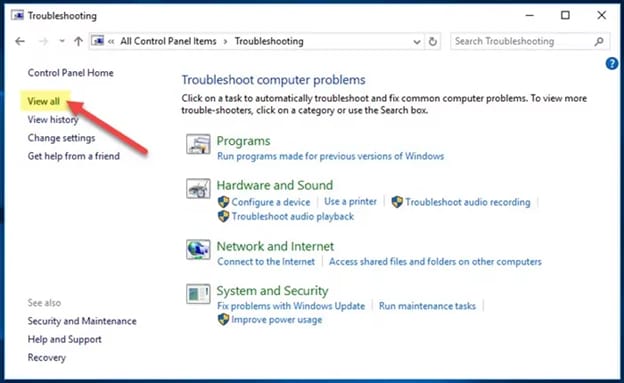
Task: Minimize the Troubleshooting window
Action: pos(529,15)
